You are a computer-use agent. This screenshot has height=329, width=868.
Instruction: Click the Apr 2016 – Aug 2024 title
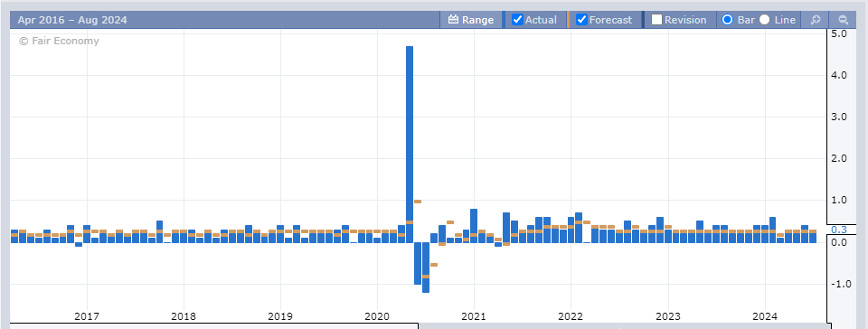(x=72, y=20)
